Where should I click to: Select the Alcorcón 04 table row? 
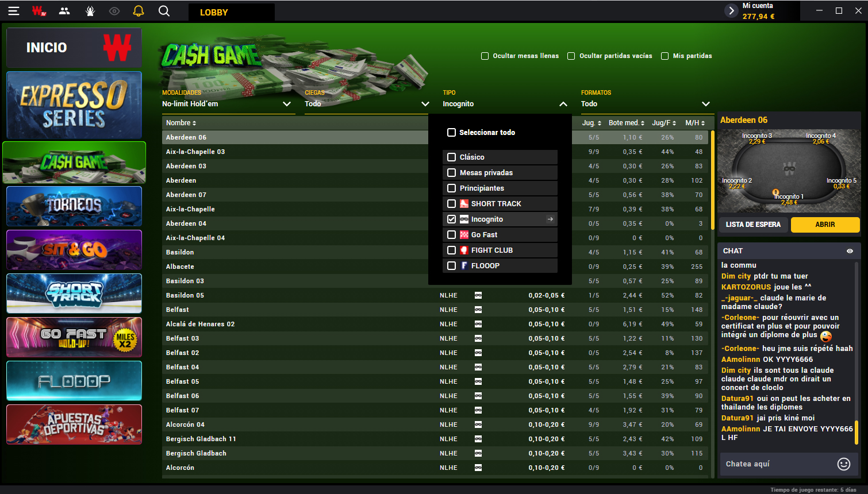coord(436,424)
